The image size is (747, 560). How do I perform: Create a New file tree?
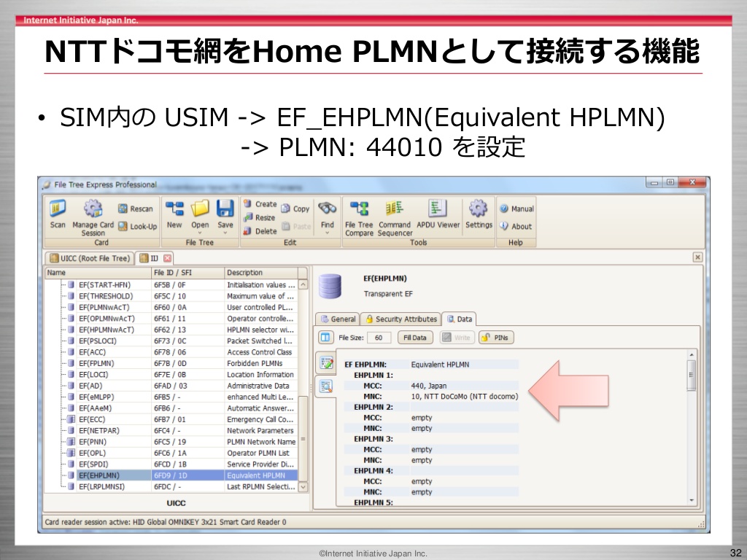pos(174,214)
